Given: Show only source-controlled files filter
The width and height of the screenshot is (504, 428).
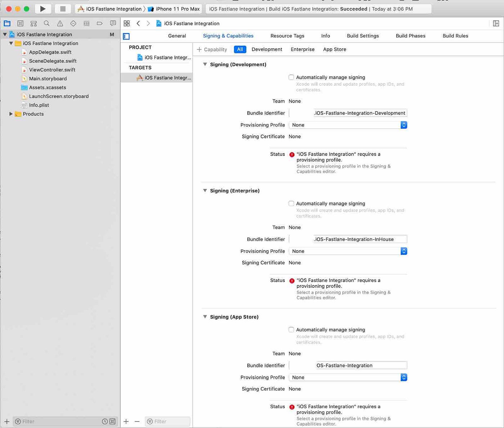Looking at the screenshot, I should (112, 421).
